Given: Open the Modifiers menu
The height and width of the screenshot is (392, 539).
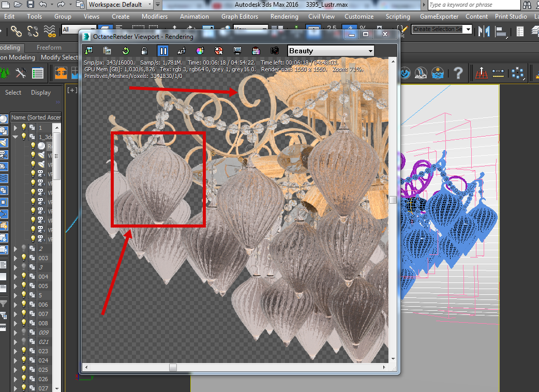Looking at the screenshot, I should point(155,17).
